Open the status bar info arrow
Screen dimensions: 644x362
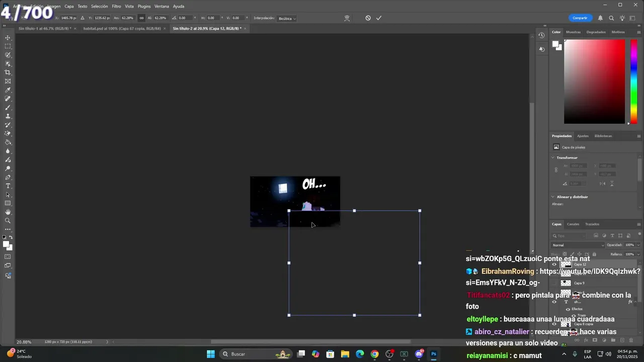click(107, 342)
